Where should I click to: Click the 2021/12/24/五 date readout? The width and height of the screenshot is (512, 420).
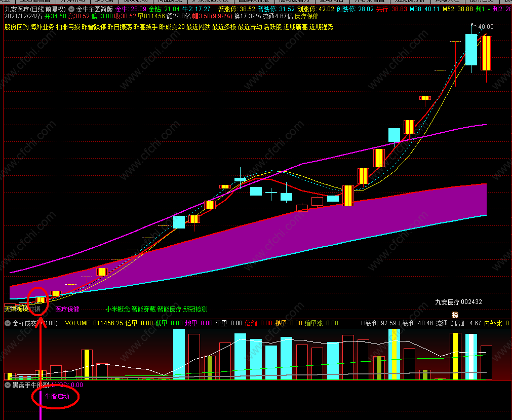coord(23,16)
